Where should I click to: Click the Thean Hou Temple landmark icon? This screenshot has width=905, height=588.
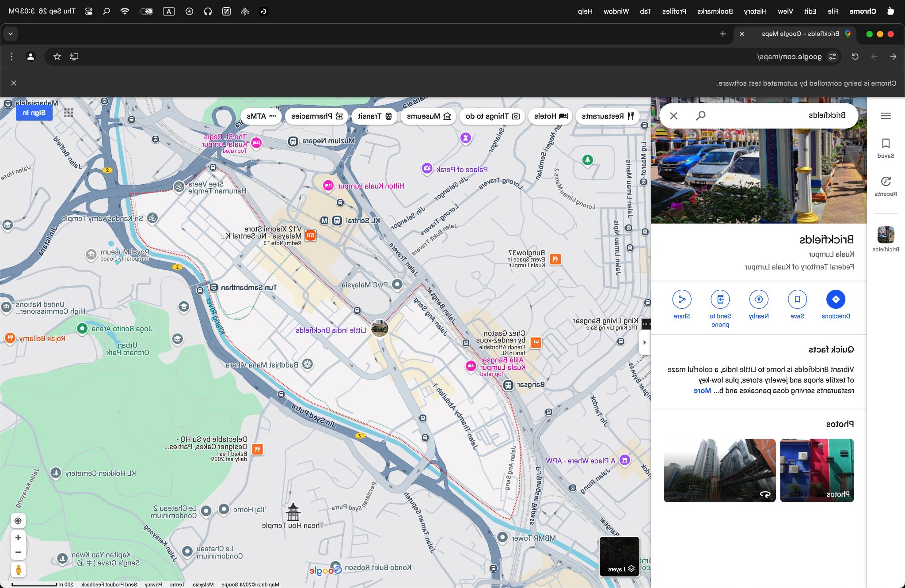tap(293, 512)
